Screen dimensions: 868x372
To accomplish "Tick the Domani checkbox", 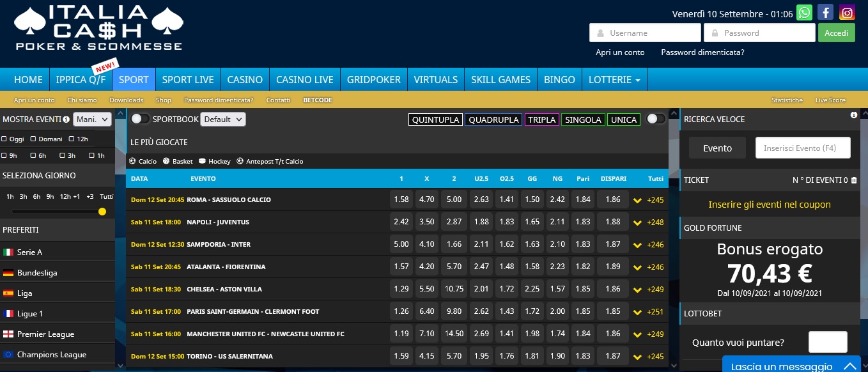I will [33, 139].
